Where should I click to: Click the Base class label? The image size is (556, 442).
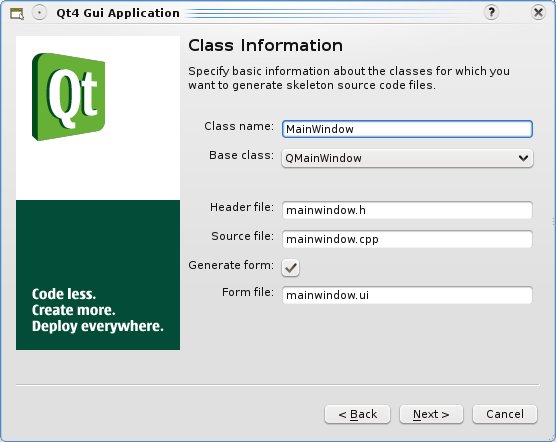coord(241,155)
